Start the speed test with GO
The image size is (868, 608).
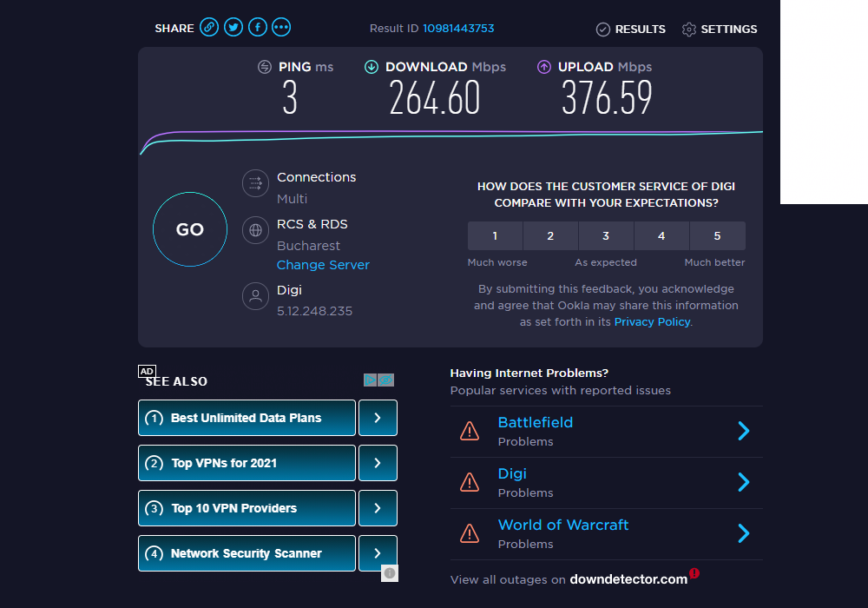[x=190, y=229]
